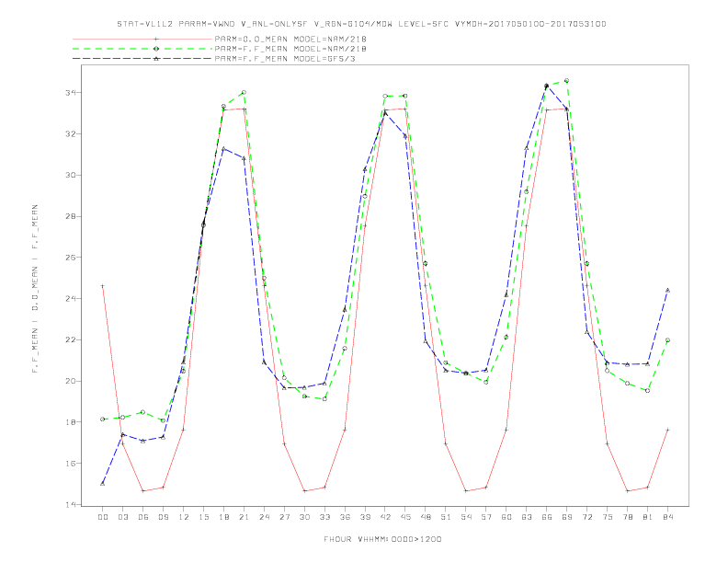Image resolution: width=728 pixels, height=563 pixels.
Task: Click the red solid line sample in legend
Action: 142,39
